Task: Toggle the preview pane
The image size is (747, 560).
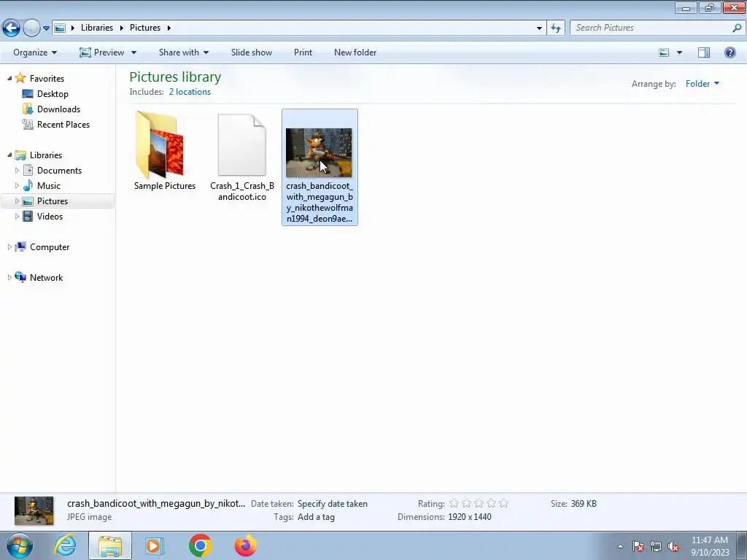Action: pyautogui.click(x=704, y=52)
